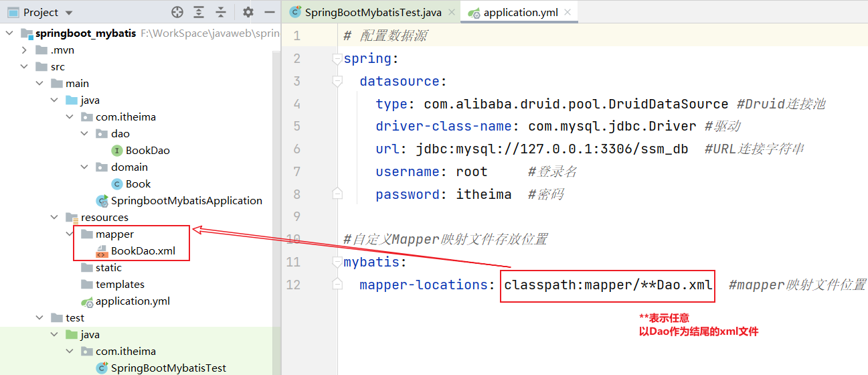Click SpringbootMybatisApplication run-class icon

[102, 200]
